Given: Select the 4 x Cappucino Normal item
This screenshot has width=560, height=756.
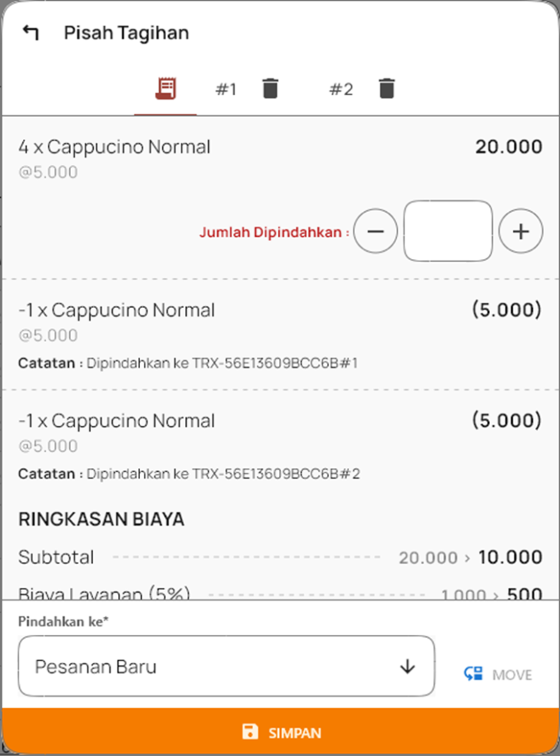Looking at the screenshot, I should 114,147.
